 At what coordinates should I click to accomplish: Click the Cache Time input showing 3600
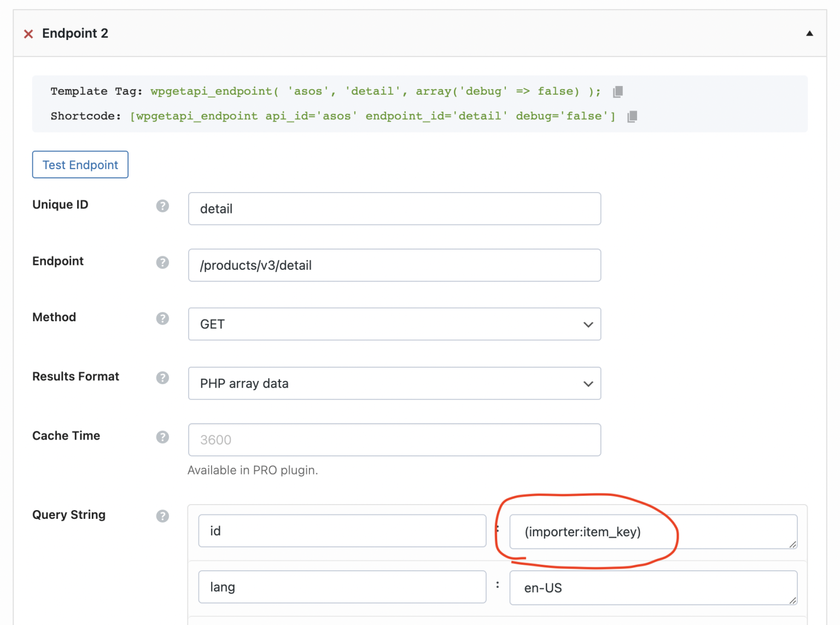pyautogui.click(x=394, y=439)
